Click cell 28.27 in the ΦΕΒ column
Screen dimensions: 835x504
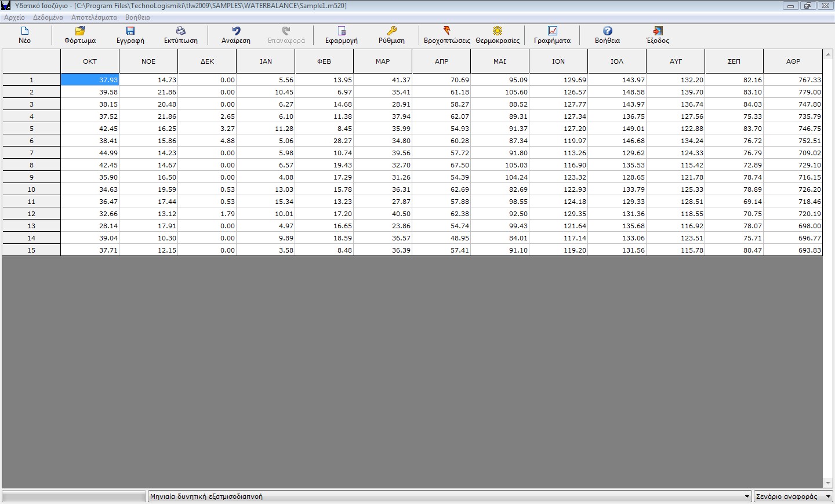tap(324, 141)
